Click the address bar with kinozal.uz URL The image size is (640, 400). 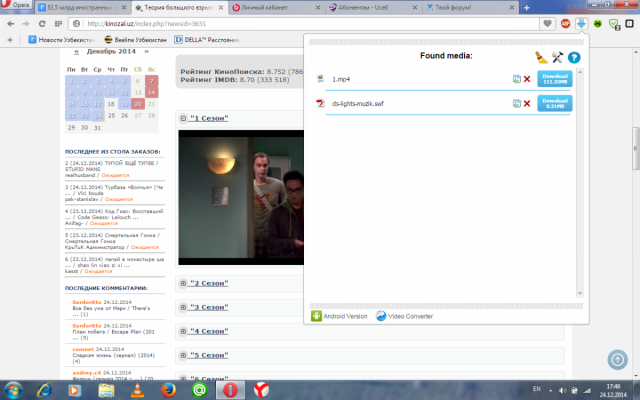tap(300, 22)
